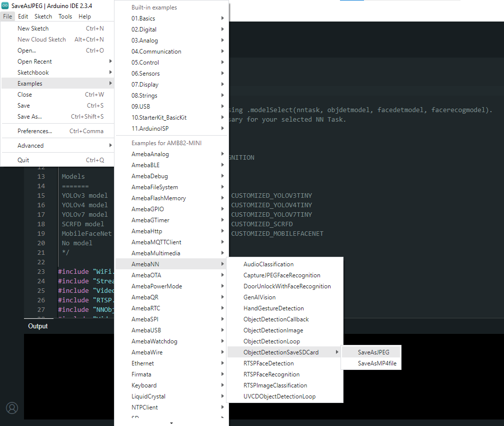Select the AmebaNN examples entry
504x426 pixels.
[x=171, y=264]
